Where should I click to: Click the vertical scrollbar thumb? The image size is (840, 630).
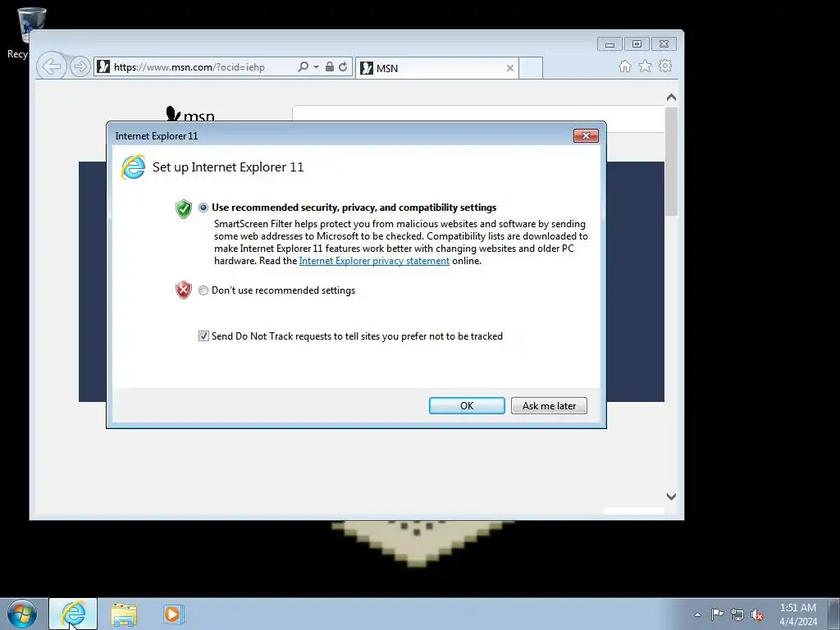[671, 162]
